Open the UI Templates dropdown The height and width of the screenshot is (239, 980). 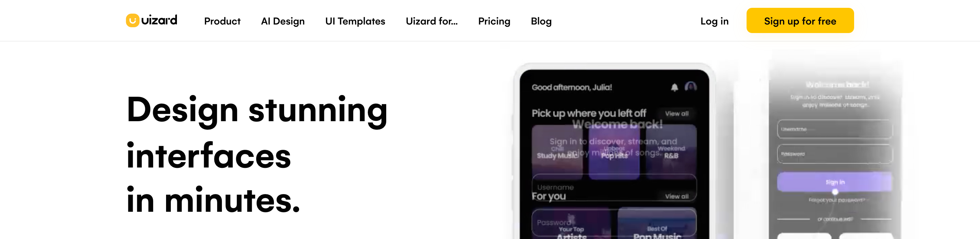[355, 21]
